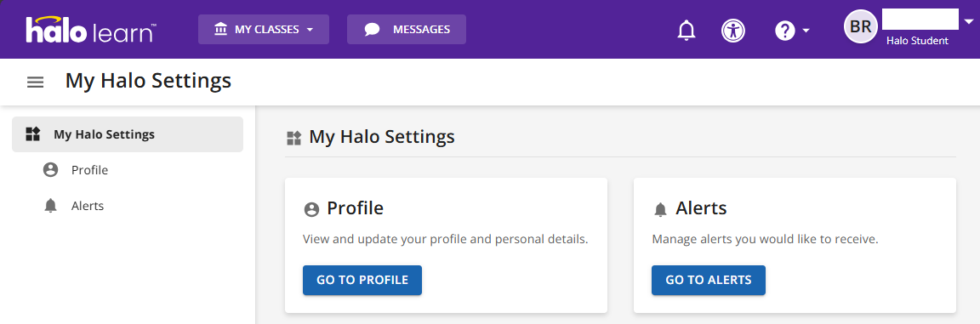
Task: Click the Halo Learn logo
Action: pyautogui.click(x=91, y=30)
